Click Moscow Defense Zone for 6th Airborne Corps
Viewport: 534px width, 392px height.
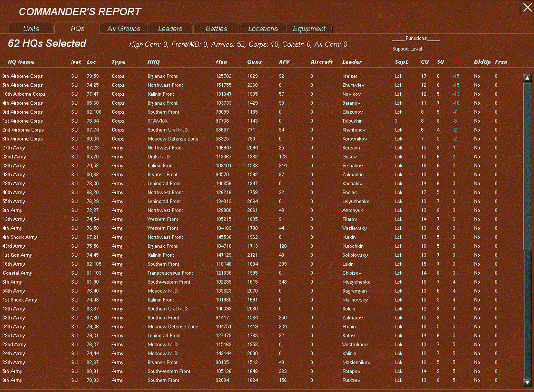point(173,139)
